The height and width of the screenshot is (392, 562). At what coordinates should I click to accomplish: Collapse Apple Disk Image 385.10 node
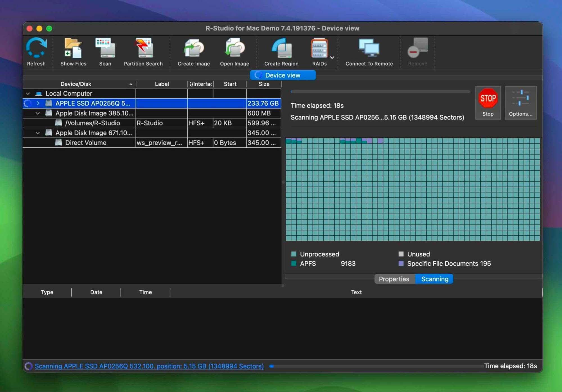click(38, 113)
